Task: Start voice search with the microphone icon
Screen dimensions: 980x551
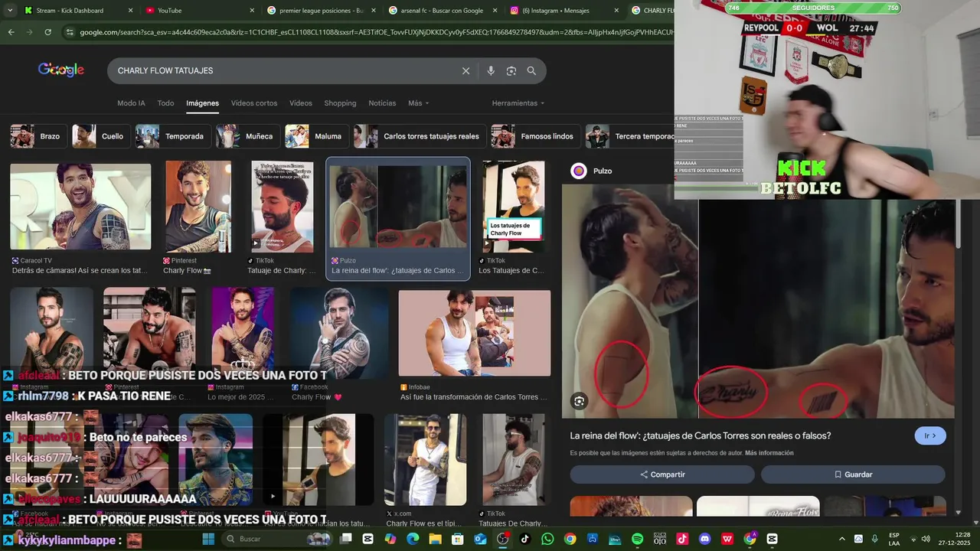Action: point(491,70)
